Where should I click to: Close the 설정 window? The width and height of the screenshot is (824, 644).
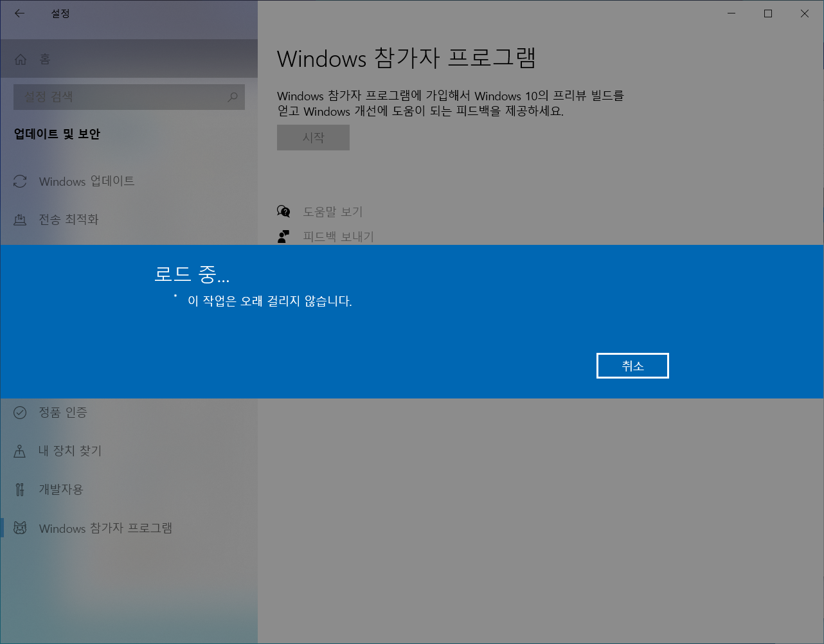(805, 13)
